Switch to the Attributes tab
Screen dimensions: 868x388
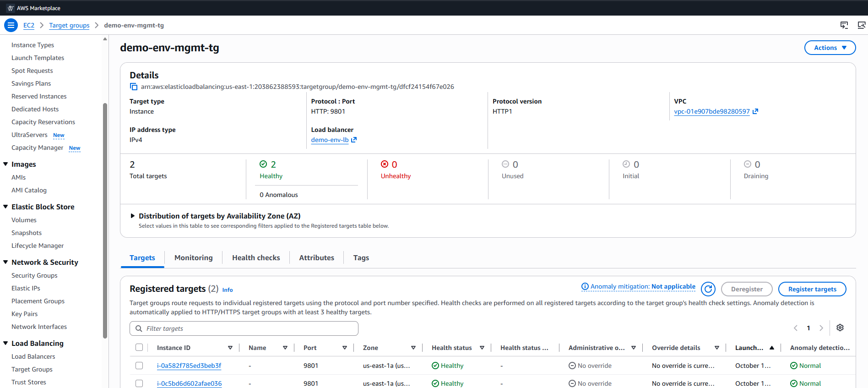tap(317, 258)
